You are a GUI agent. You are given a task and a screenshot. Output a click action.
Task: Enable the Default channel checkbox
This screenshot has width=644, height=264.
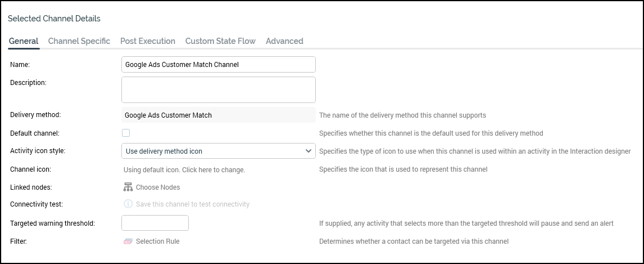(x=126, y=133)
